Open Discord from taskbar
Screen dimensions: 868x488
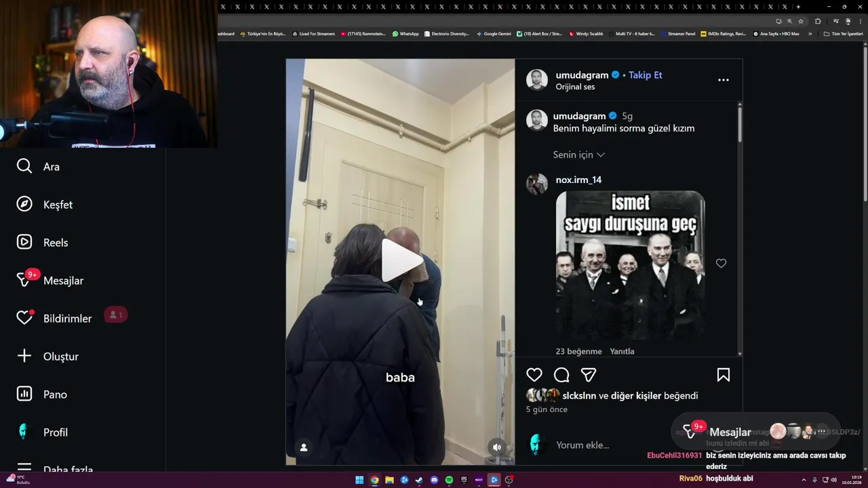pyautogui.click(x=434, y=480)
